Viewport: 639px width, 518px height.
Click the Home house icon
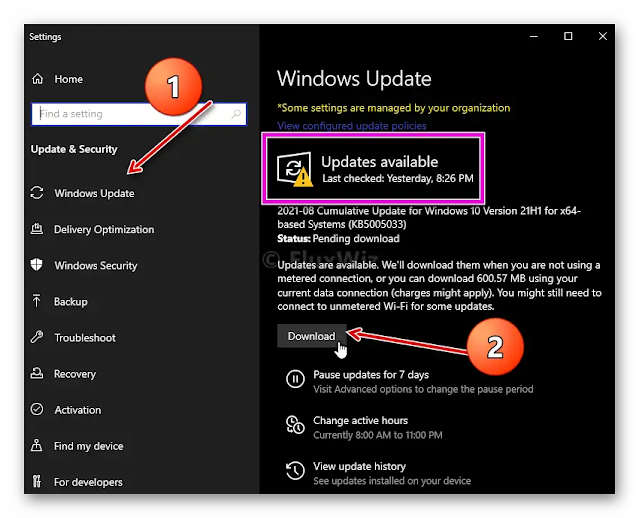coord(37,79)
